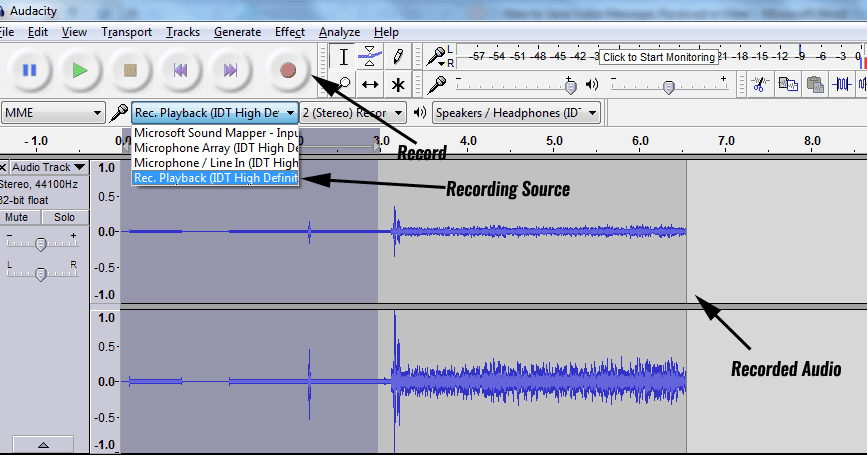
Task: Click the bottom channel's waveform
Action: coord(404,381)
